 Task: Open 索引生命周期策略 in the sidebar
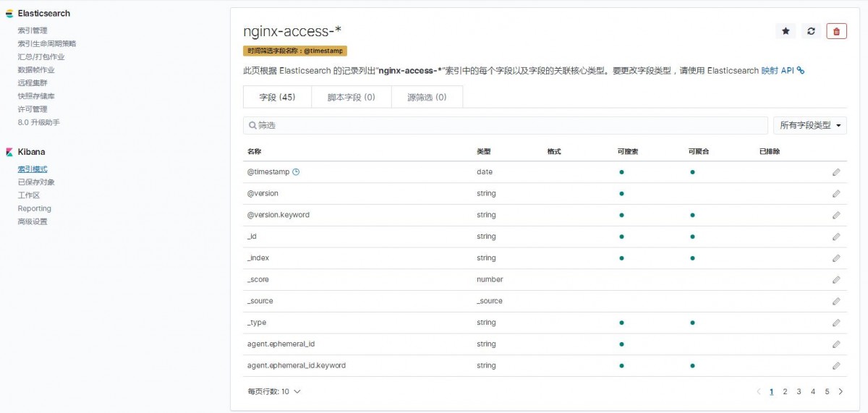coord(47,43)
